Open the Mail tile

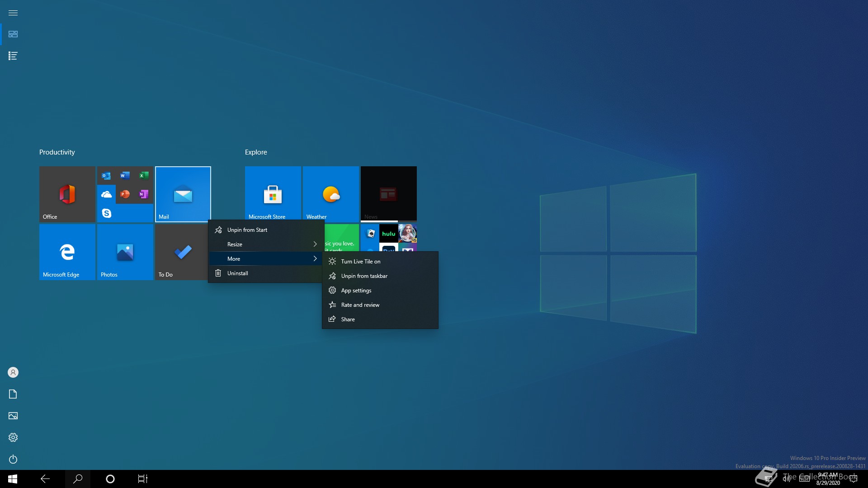pos(183,194)
